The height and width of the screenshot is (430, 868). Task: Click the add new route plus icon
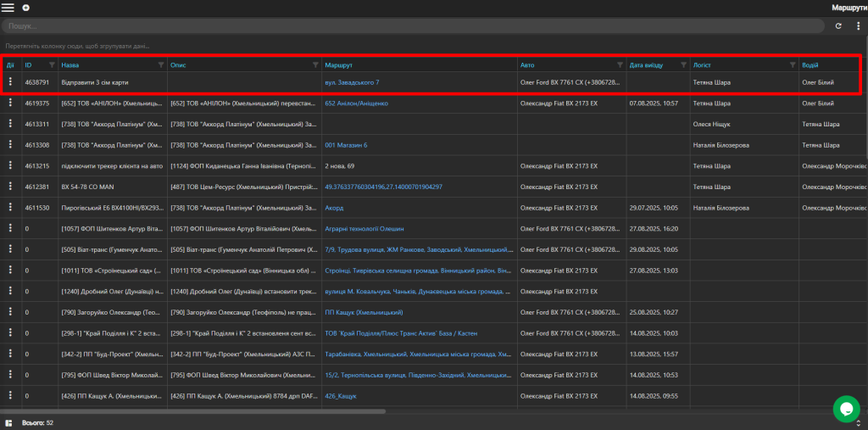click(x=26, y=8)
